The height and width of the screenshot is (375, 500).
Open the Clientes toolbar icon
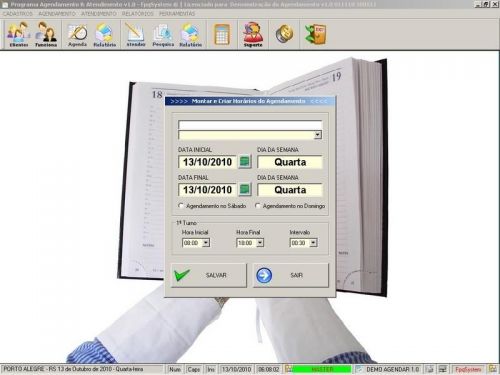coord(19,34)
